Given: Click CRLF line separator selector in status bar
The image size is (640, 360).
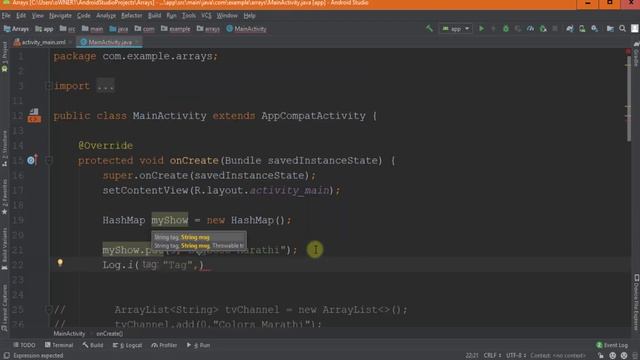Looking at the screenshot, I should tap(492, 356).
